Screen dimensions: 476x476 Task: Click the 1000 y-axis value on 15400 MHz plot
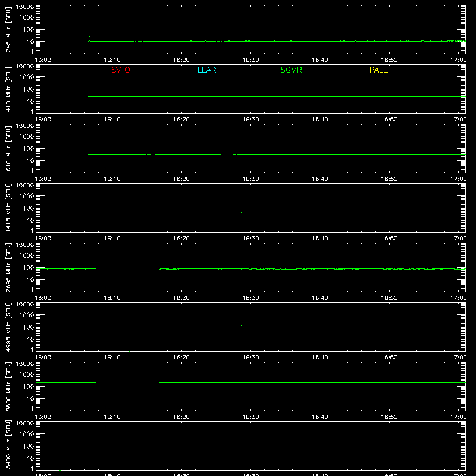point(27,434)
